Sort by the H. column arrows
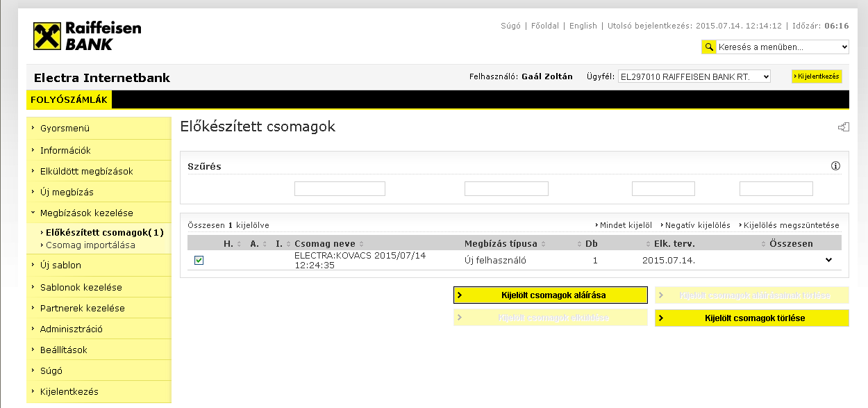The height and width of the screenshot is (408, 868). [x=239, y=244]
